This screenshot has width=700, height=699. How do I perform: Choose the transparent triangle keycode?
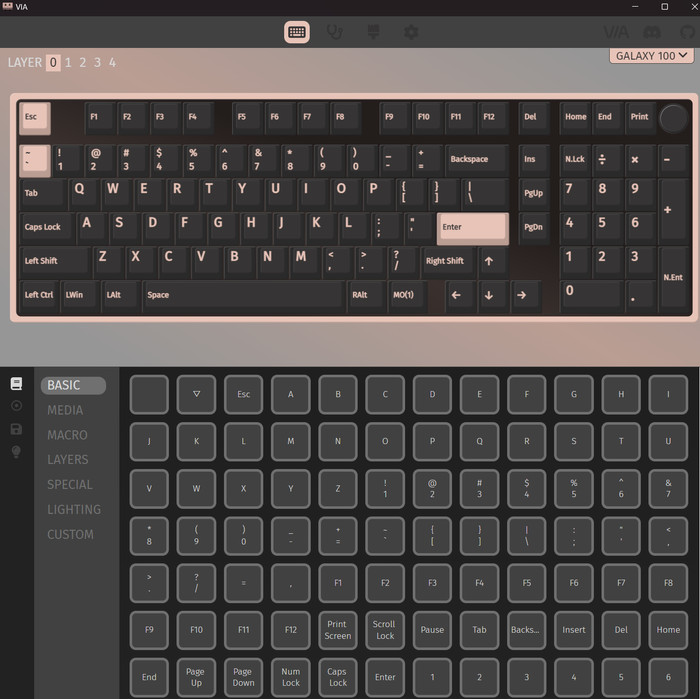(x=196, y=394)
